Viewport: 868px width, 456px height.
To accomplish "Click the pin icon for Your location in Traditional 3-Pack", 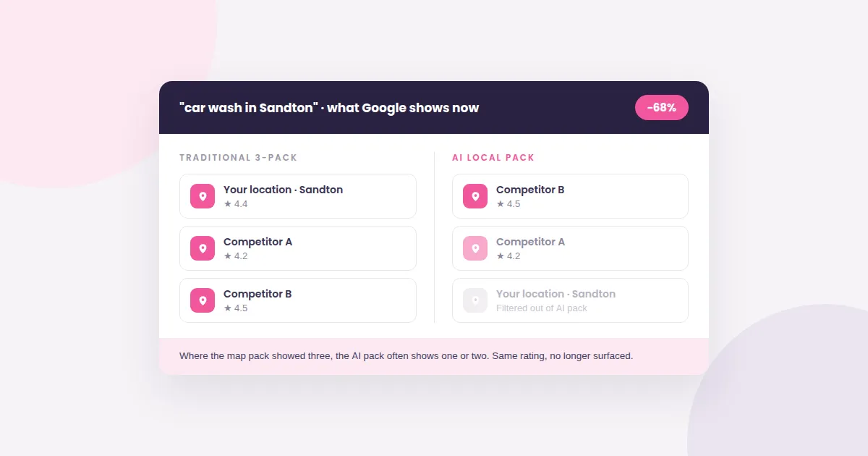I will pos(203,196).
